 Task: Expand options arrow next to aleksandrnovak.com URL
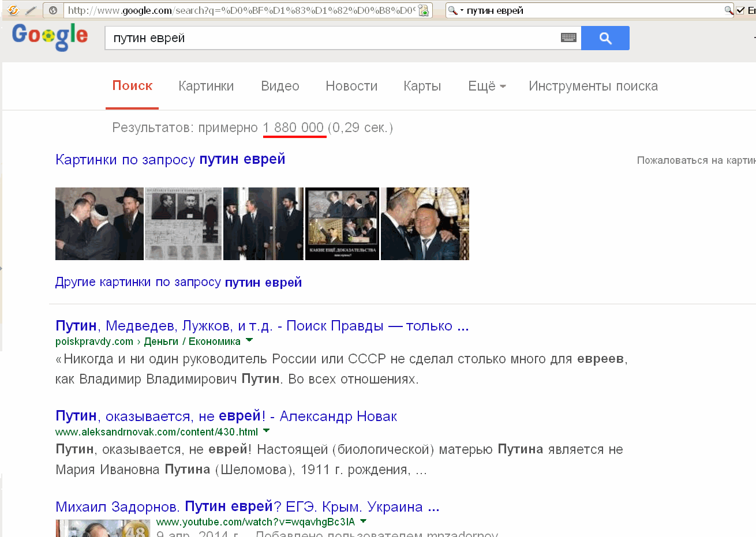[267, 431]
